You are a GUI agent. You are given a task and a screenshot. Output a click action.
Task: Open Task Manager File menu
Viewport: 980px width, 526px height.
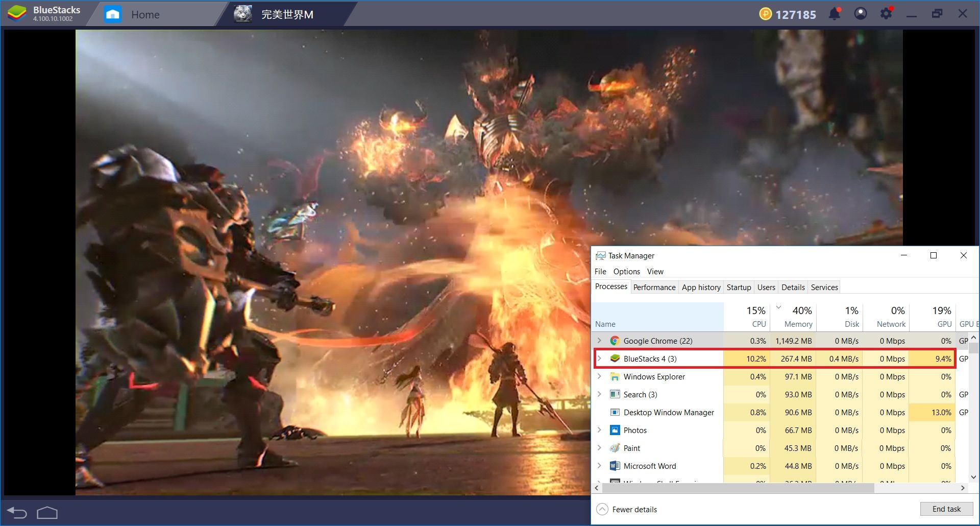600,272
